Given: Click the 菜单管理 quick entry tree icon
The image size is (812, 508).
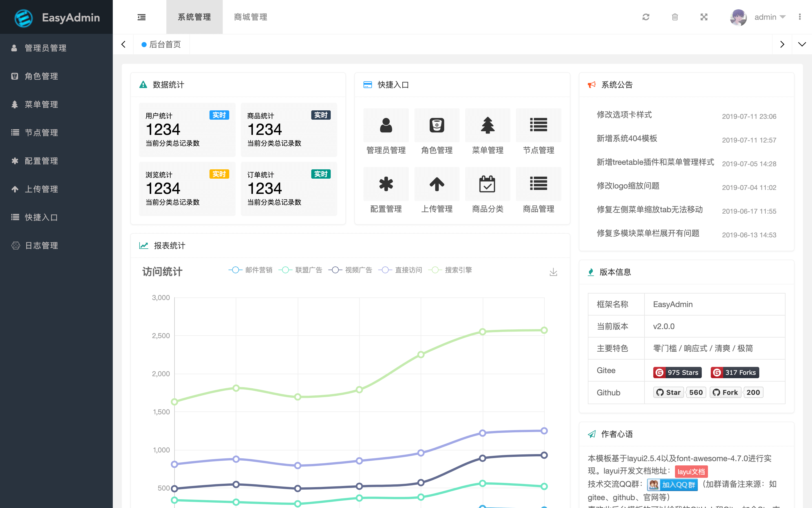Looking at the screenshot, I should coord(487,125).
